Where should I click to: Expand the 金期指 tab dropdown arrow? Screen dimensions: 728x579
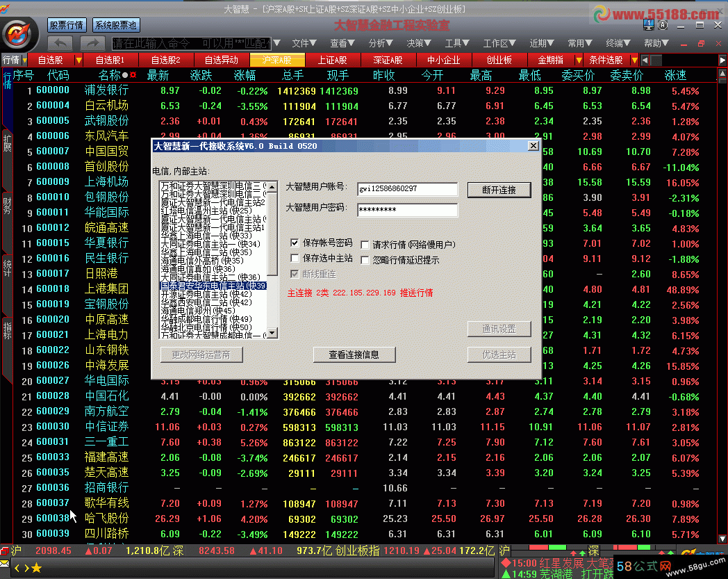pos(579,60)
